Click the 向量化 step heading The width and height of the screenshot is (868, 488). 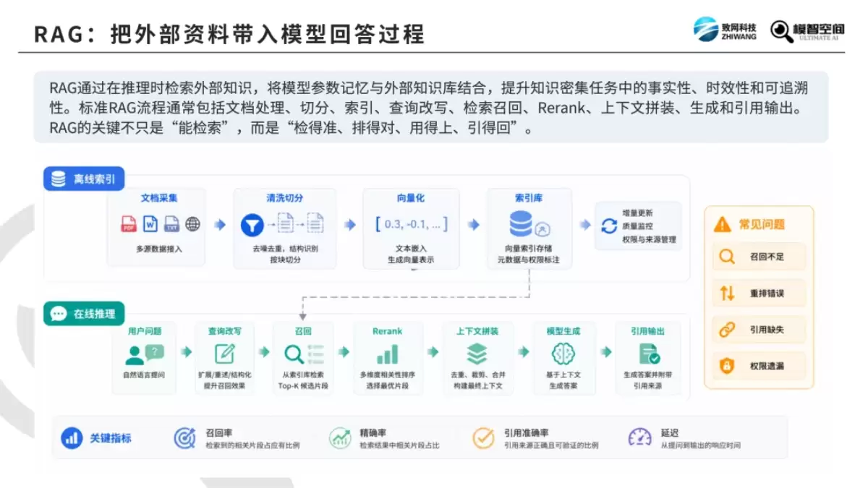411,197
